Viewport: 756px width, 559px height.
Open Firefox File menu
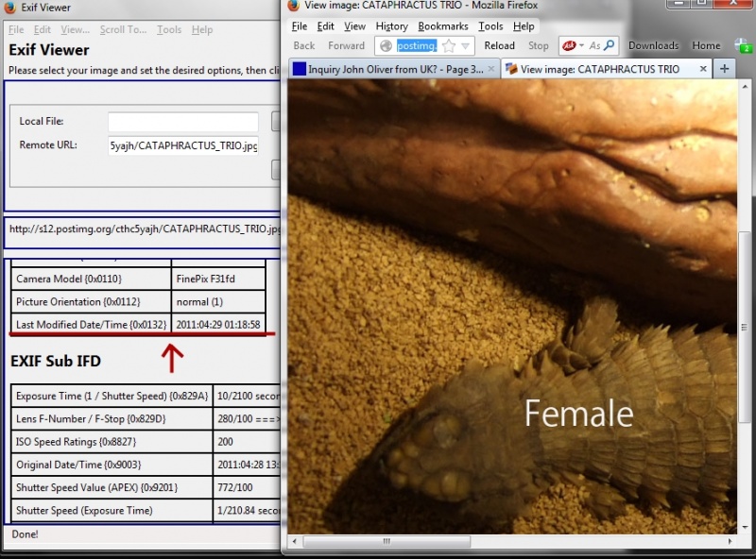pyautogui.click(x=300, y=26)
